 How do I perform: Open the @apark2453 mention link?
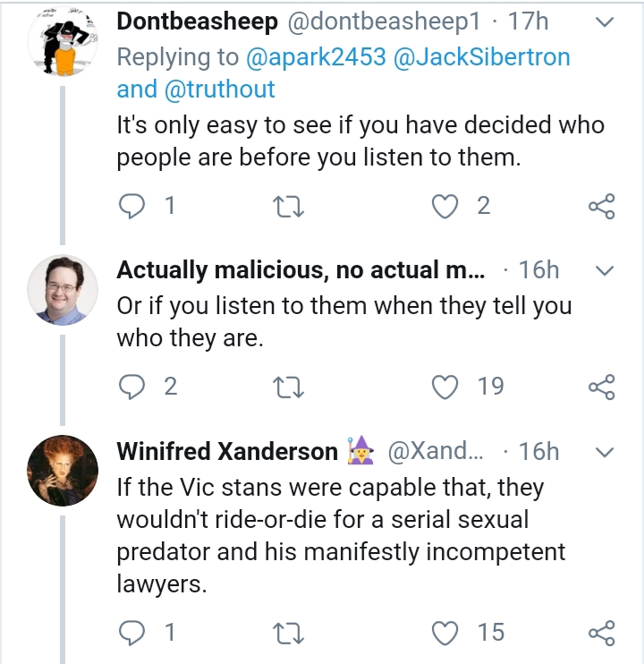(316, 56)
